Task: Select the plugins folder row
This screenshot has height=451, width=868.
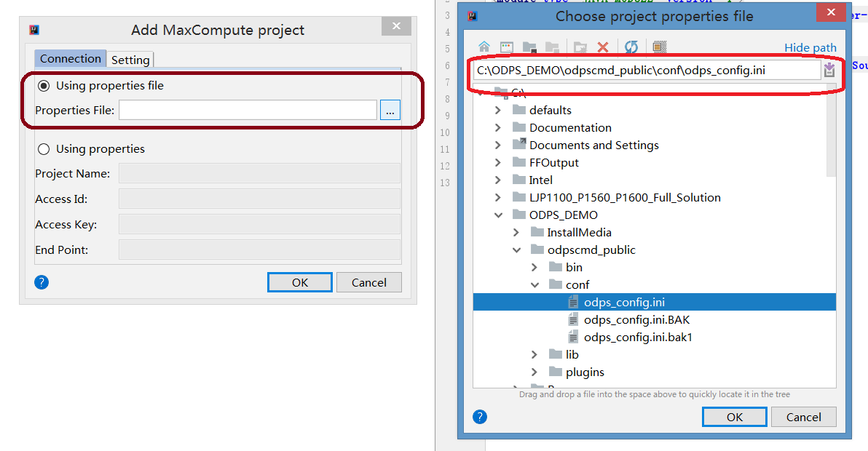Action: pyautogui.click(x=655, y=372)
